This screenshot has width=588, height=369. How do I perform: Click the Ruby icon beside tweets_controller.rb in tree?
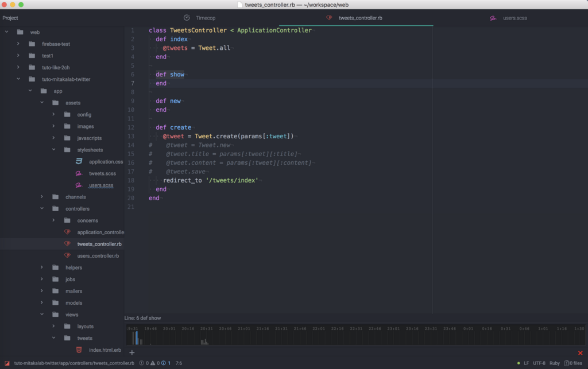click(x=67, y=243)
